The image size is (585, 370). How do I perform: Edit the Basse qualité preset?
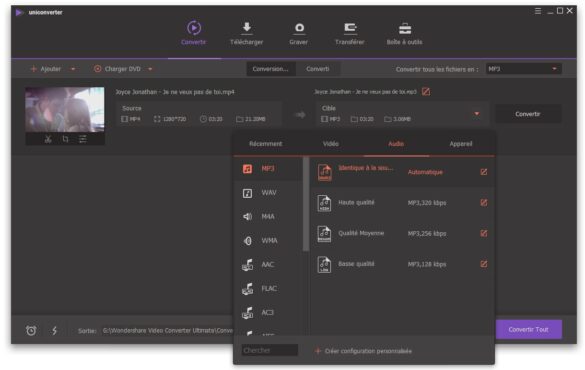484,264
